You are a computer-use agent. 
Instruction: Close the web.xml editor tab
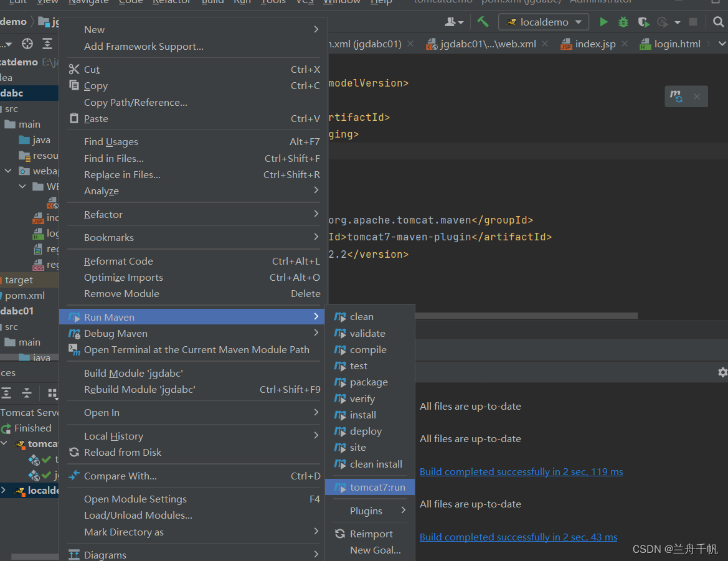[545, 44]
